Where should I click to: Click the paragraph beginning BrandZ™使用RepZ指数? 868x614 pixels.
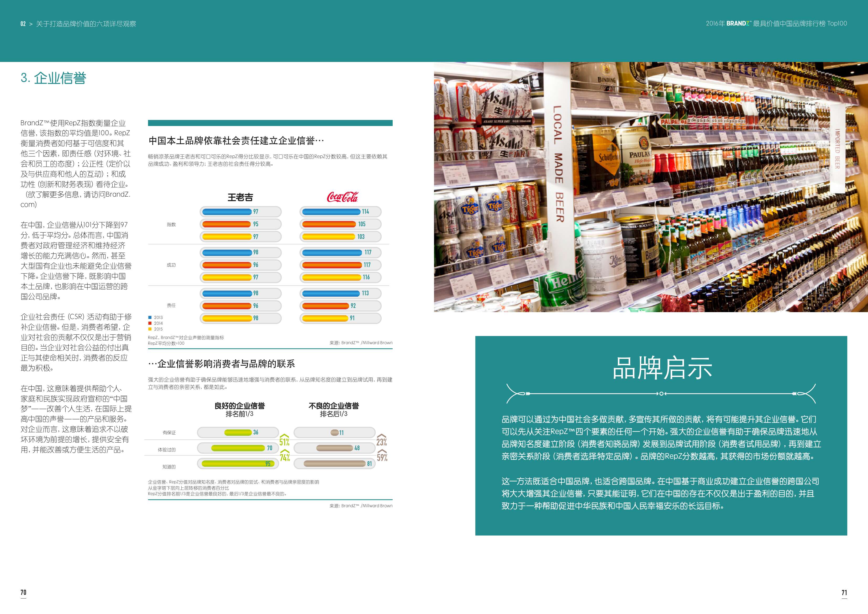[76, 164]
